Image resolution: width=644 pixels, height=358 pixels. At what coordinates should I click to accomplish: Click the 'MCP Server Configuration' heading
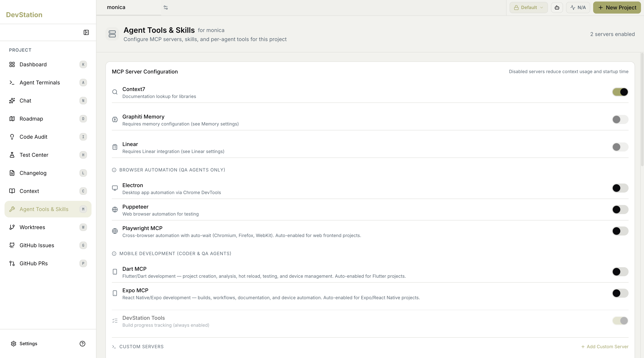pyautogui.click(x=145, y=72)
